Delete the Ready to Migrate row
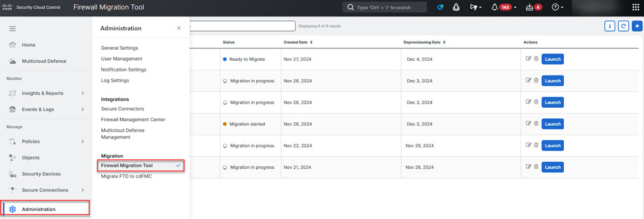The image size is (644, 219). click(536, 59)
